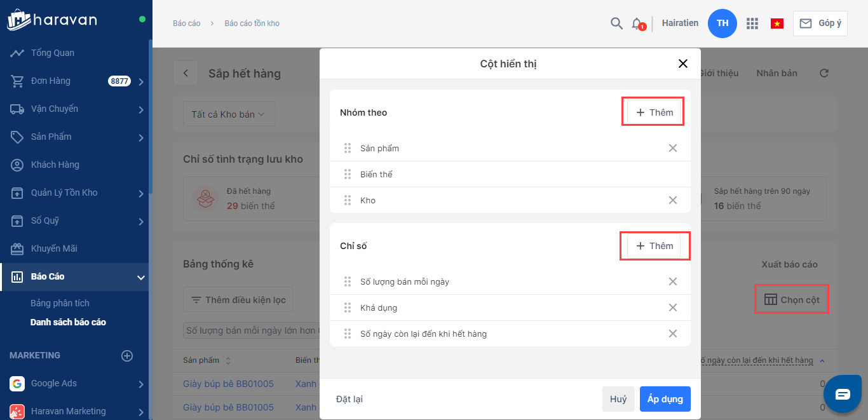Open notifications bell icon

tap(637, 24)
